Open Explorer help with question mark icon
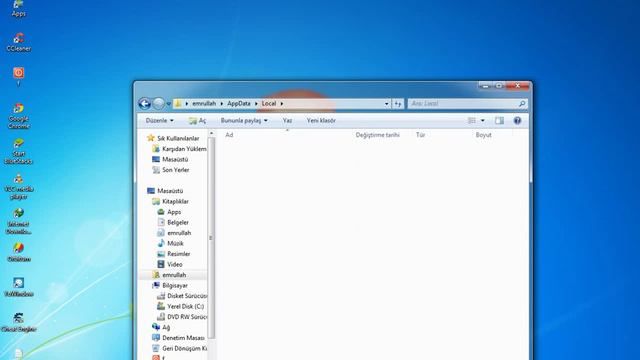The height and width of the screenshot is (360, 640). (517, 120)
